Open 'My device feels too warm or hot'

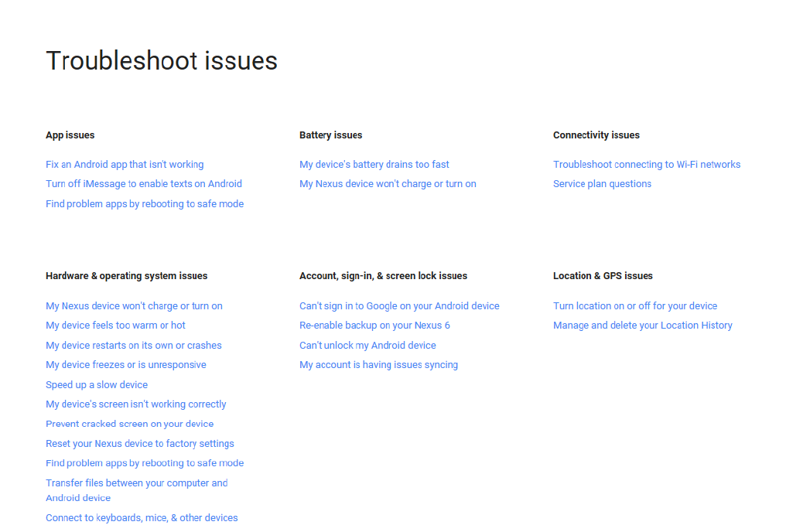[115, 326]
